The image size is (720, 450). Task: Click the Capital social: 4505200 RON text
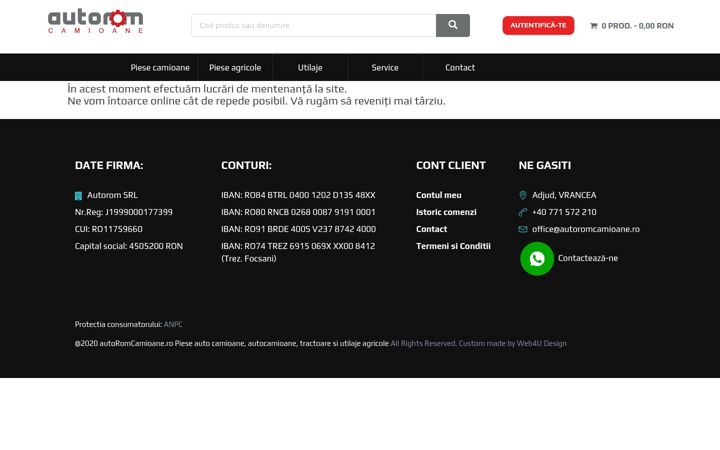129,246
